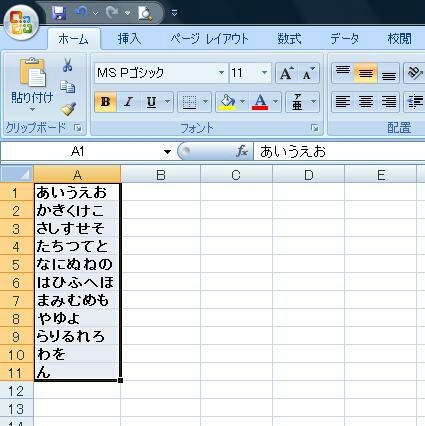Apply yellow fill color to cells
Viewport: 425px width, 426px height.
[227, 102]
